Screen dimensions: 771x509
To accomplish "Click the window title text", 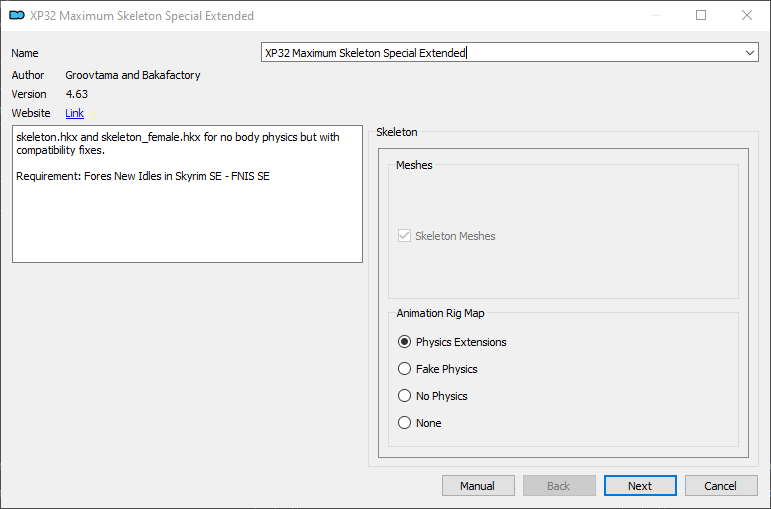I will 142,16.
